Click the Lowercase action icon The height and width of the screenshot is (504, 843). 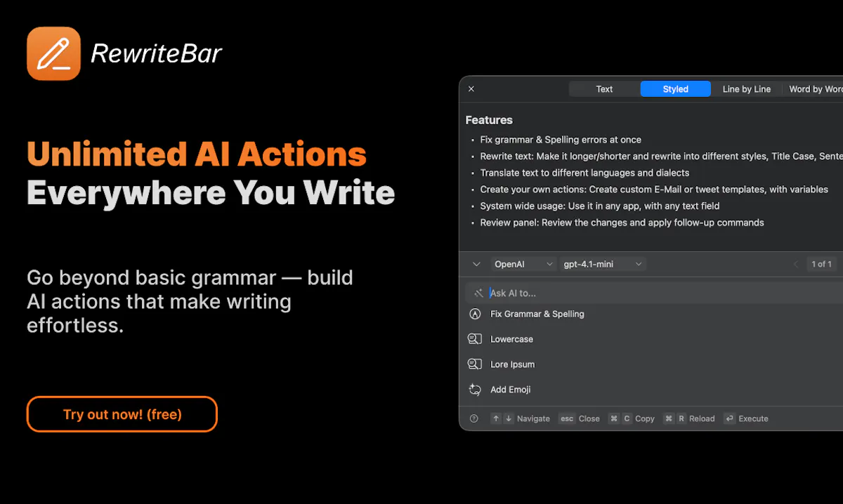pyautogui.click(x=475, y=339)
